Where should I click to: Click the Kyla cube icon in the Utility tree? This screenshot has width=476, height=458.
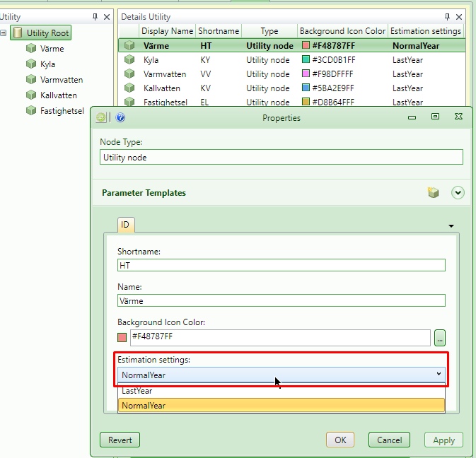[31, 64]
